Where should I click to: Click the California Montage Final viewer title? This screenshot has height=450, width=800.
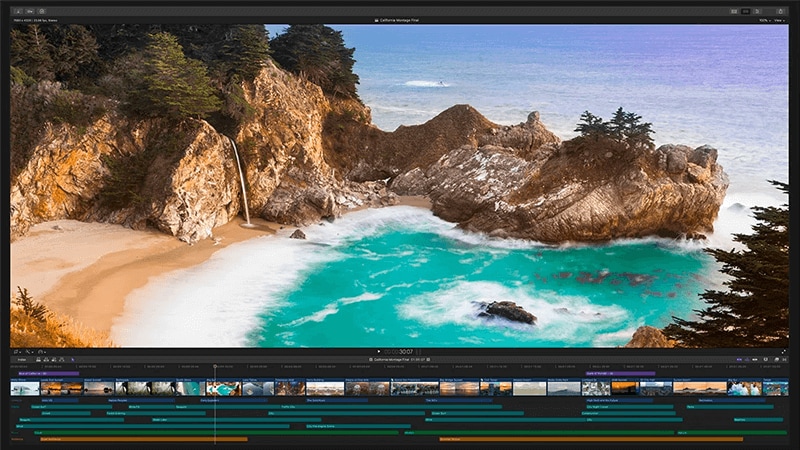[x=397, y=20]
